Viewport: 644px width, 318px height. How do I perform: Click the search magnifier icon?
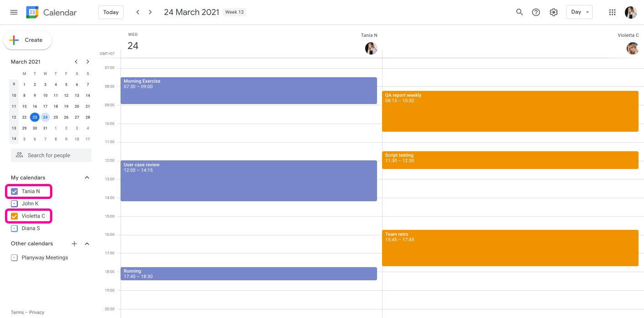[x=519, y=12]
